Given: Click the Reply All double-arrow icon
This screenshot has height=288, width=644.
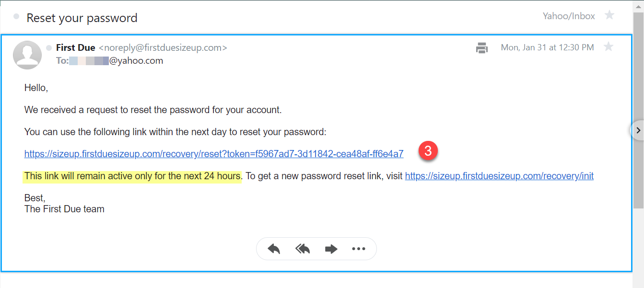Looking at the screenshot, I should (x=303, y=249).
